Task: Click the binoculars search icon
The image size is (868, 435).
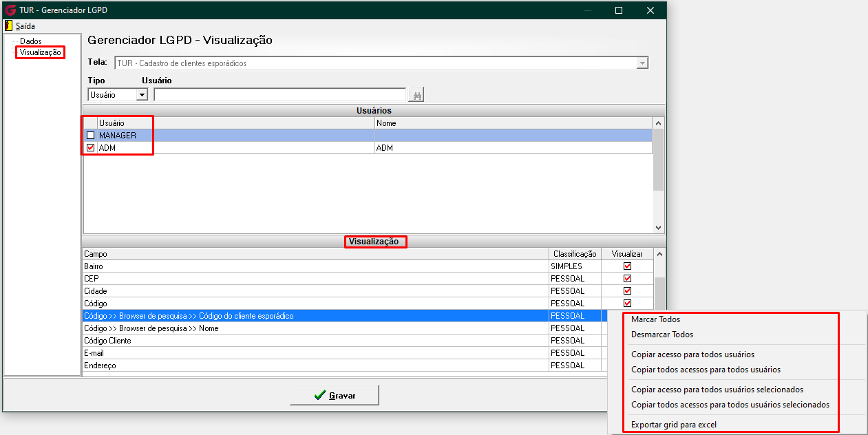Action: click(416, 95)
